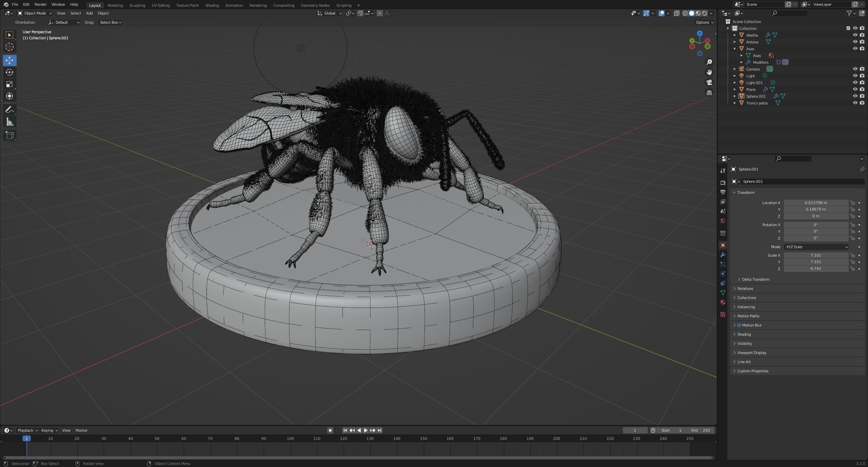Pin the Sphere.001 properties context
The height and width of the screenshot is (467, 868).
862,169
